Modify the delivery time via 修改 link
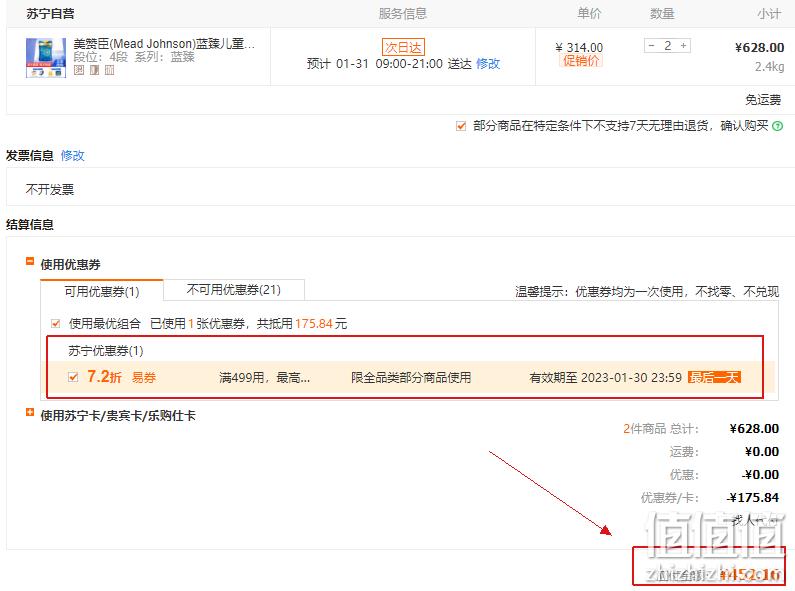 [488, 64]
